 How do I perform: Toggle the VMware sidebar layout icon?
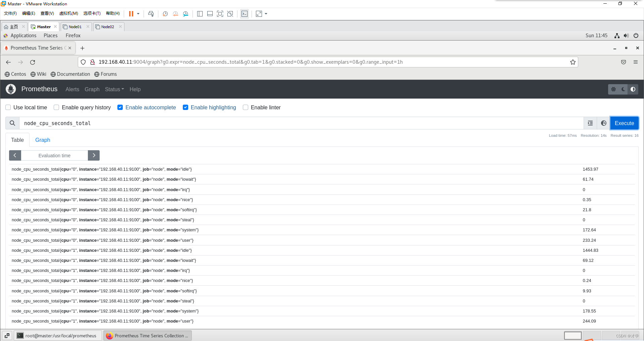point(200,14)
